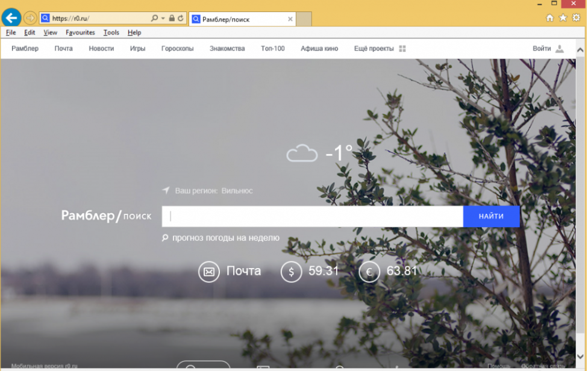Open the Топ-100 navigation link

(x=273, y=48)
